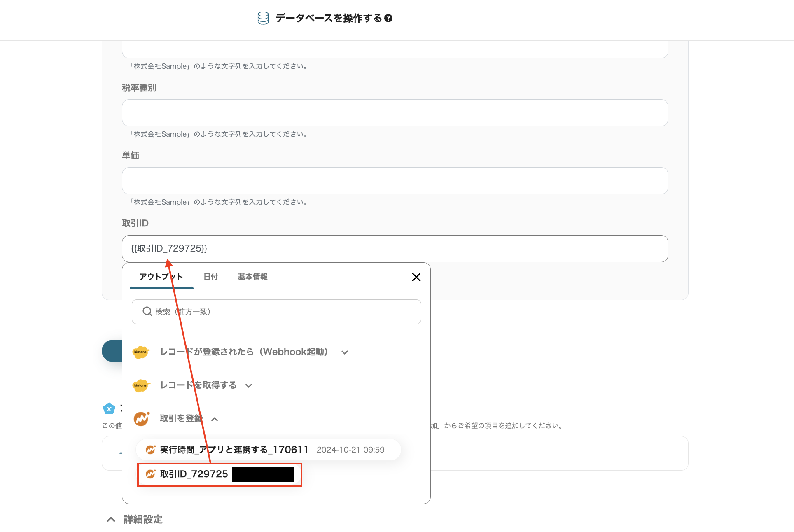
Task: Click the blue pentagon X icon
Action: tap(109, 409)
